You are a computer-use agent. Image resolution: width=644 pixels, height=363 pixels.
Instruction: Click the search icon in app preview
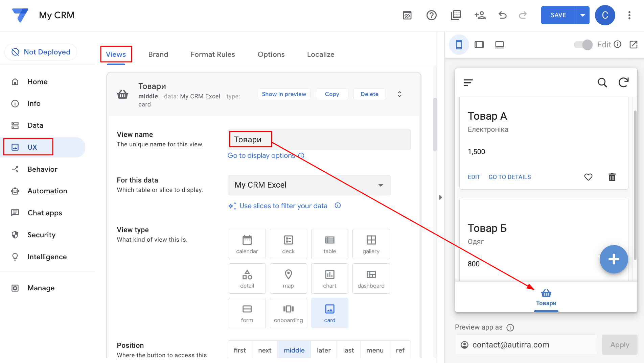pyautogui.click(x=602, y=82)
